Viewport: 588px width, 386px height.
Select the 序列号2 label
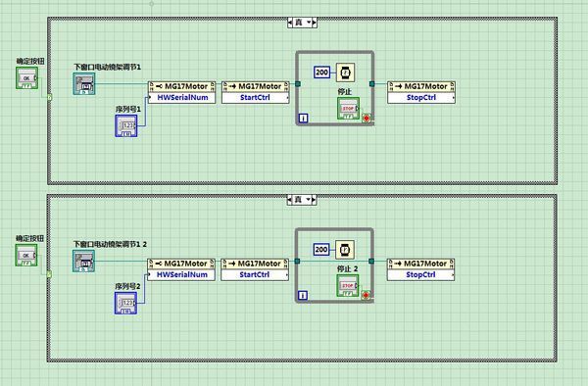(127, 286)
